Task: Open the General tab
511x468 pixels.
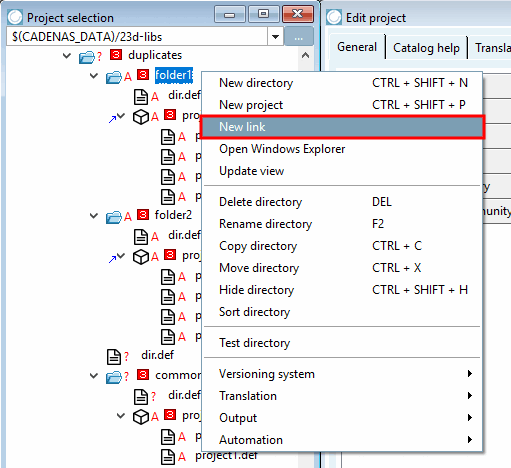Action: point(357,47)
